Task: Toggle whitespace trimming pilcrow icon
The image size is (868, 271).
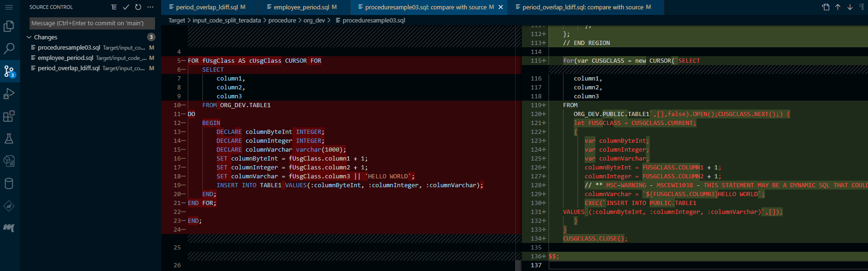Action: (861, 7)
